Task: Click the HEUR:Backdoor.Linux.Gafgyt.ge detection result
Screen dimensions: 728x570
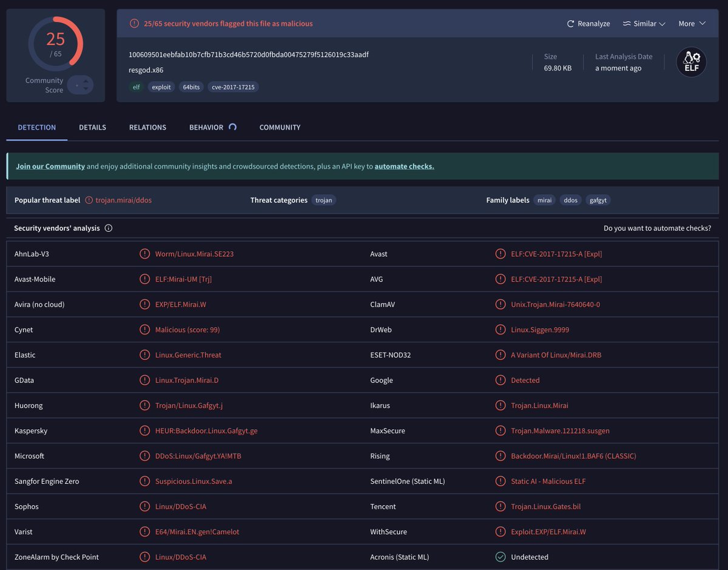Action: 206,430
